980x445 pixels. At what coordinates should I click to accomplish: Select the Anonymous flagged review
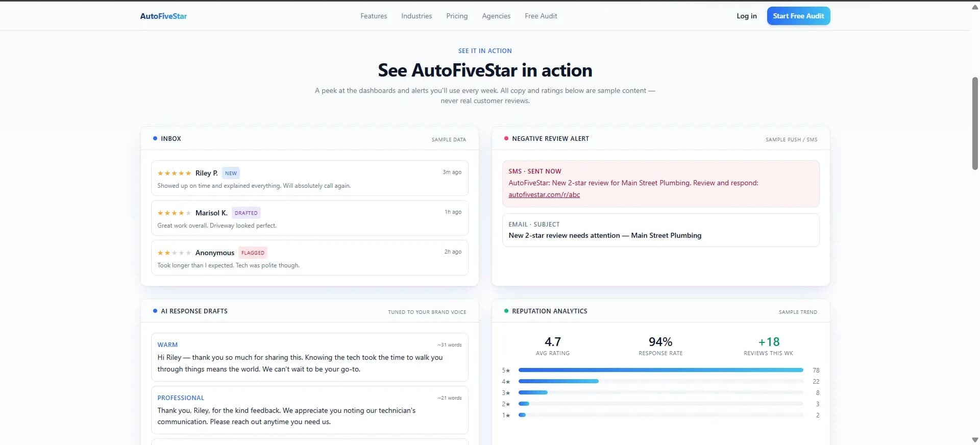310,258
